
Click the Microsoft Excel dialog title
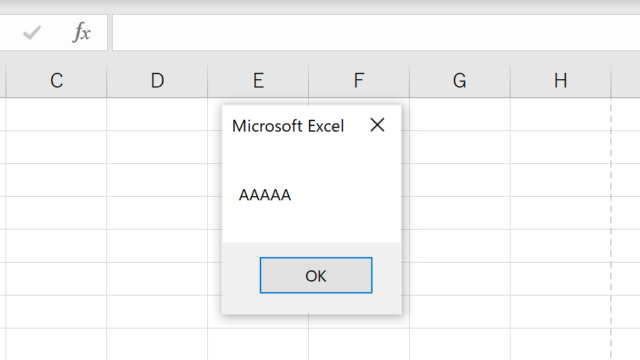288,126
